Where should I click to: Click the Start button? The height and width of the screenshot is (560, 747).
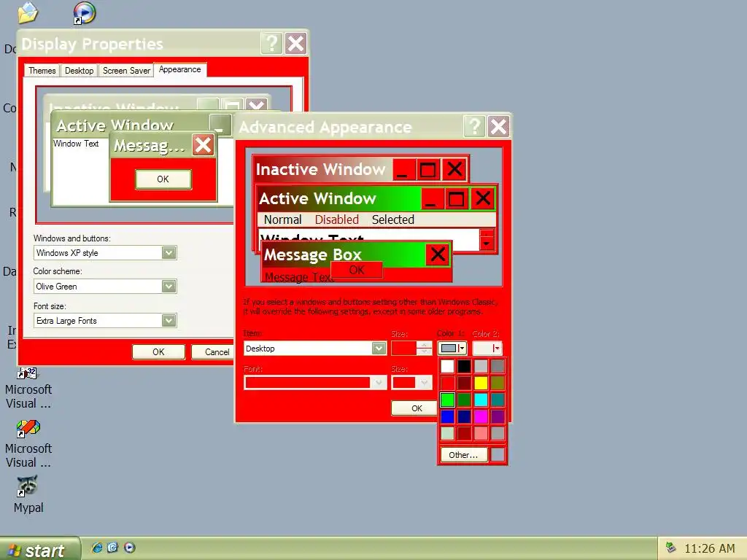pos(39,549)
